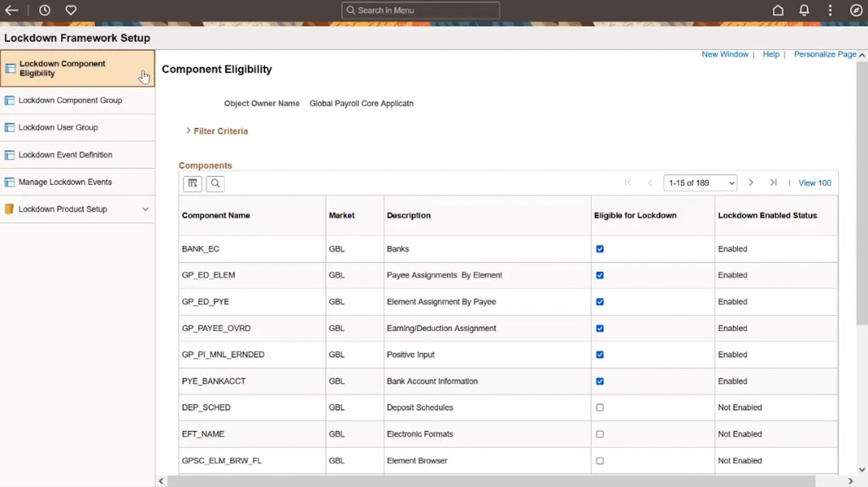Check the EFT_NAME eligibility checkbox

tap(599, 434)
